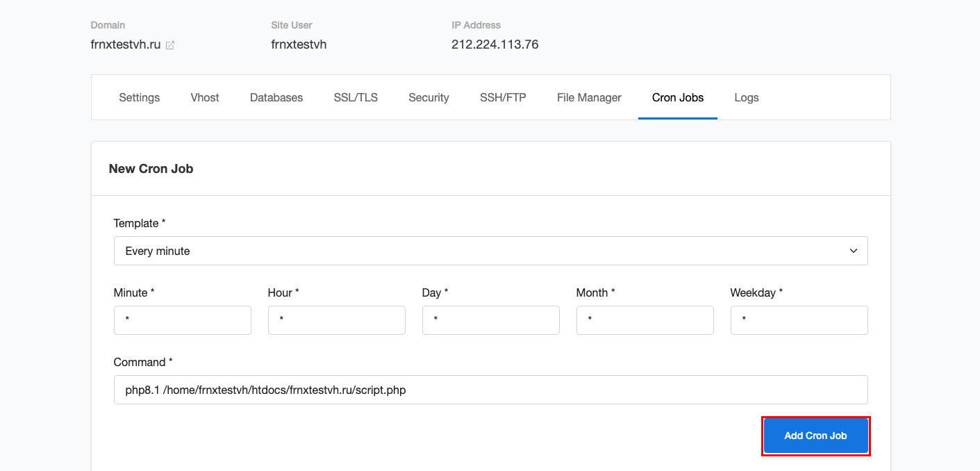Select the IP address 212.224.113.76

[495, 44]
